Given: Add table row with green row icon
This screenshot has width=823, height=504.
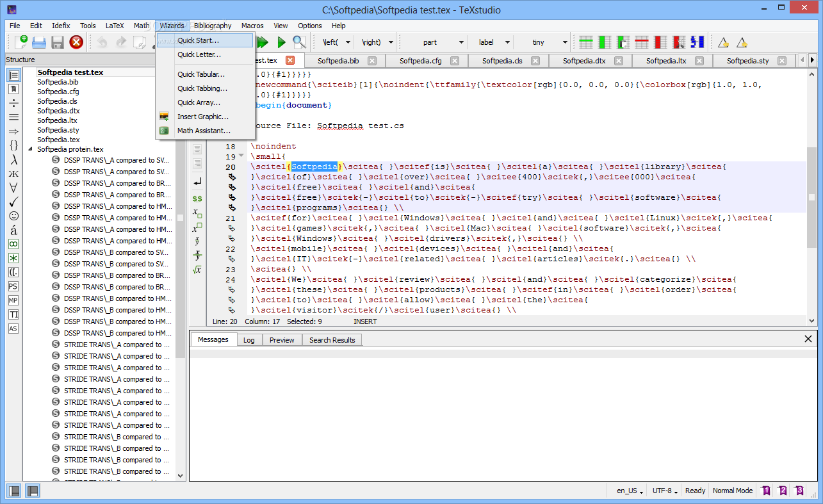Looking at the screenshot, I should tap(585, 42).
